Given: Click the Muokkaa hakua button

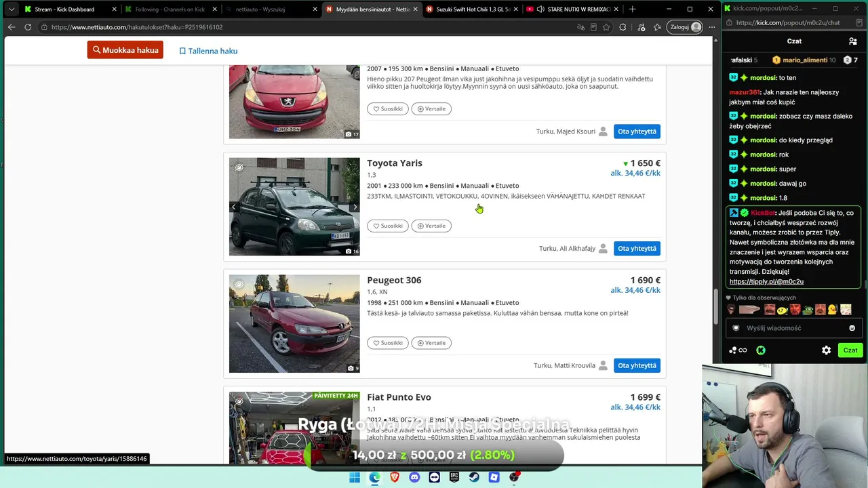Looking at the screenshot, I should (x=125, y=50).
